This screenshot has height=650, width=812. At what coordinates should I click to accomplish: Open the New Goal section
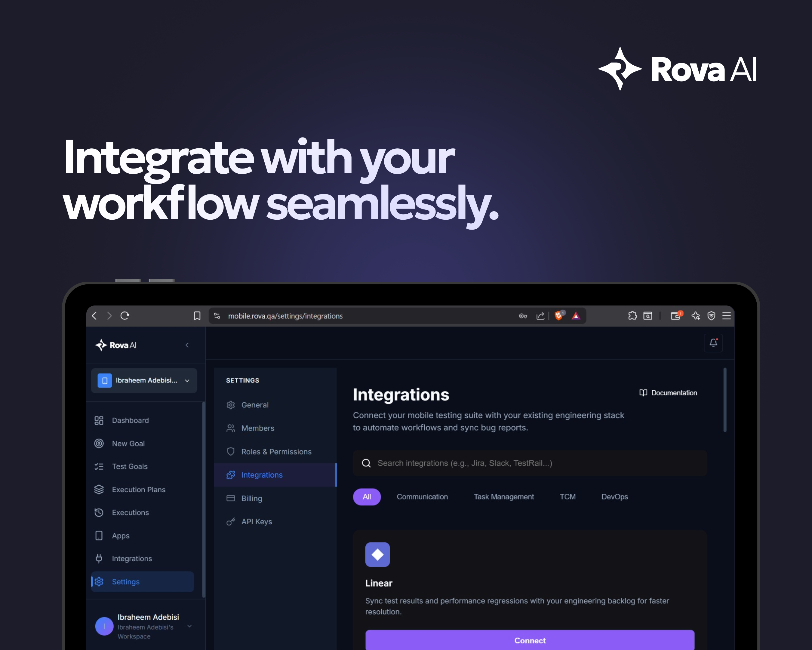128,444
